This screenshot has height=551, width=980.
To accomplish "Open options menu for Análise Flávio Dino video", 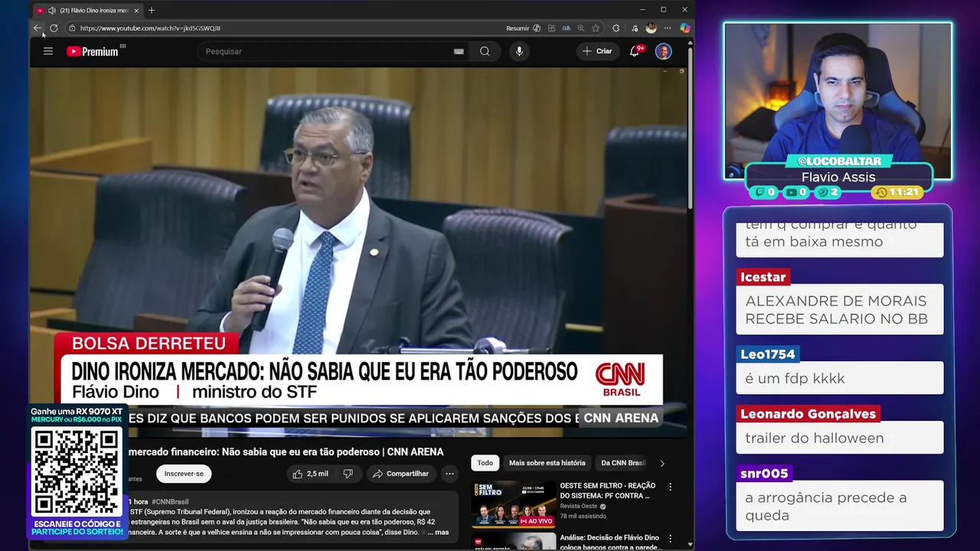I will click(670, 539).
